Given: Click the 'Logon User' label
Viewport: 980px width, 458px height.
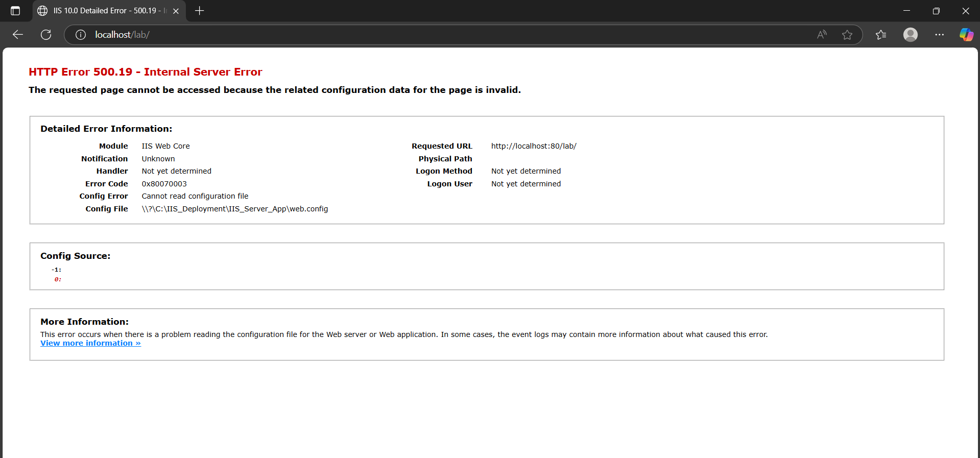Looking at the screenshot, I should coord(450,184).
